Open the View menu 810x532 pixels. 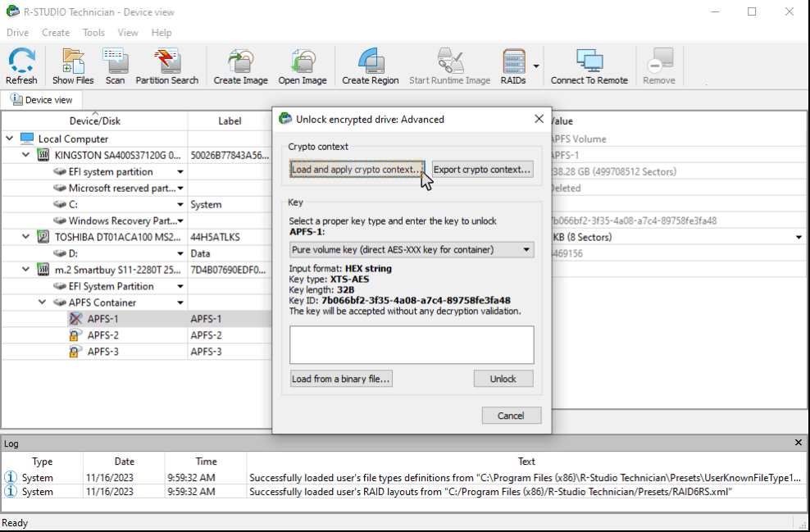click(128, 33)
